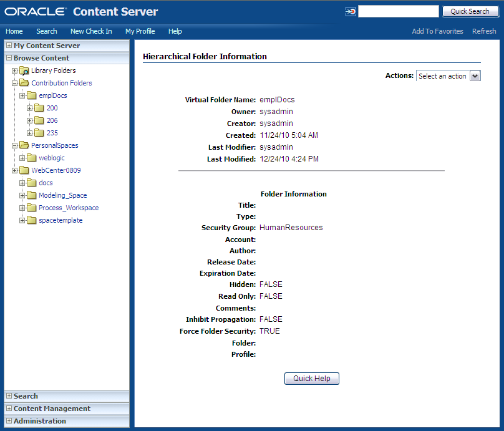Open the Help menu
Image resolution: width=504 pixels, height=431 pixels.
click(x=175, y=31)
